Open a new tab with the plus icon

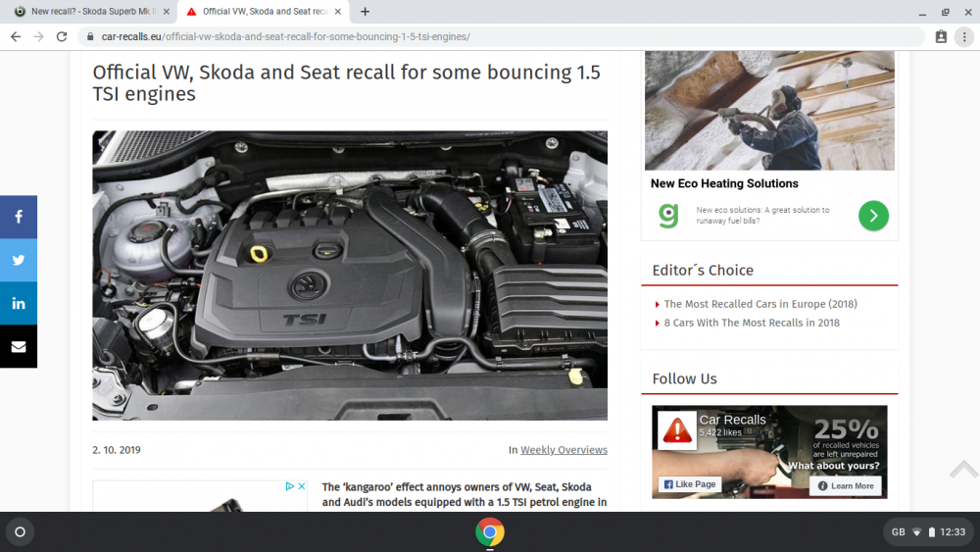click(x=365, y=11)
